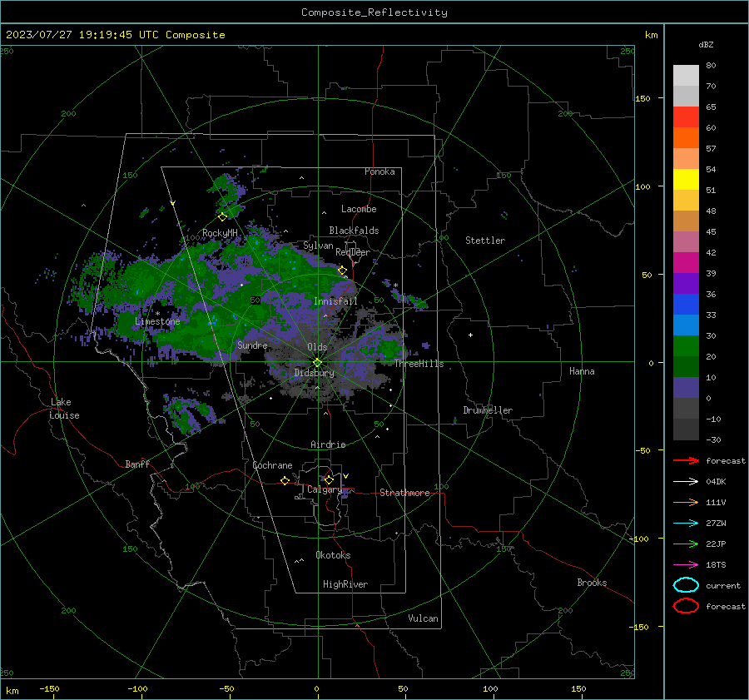The width and height of the screenshot is (749, 700).
Task: Click the Innisfail city label
Action: pyautogui.click(x=335, y=301)
